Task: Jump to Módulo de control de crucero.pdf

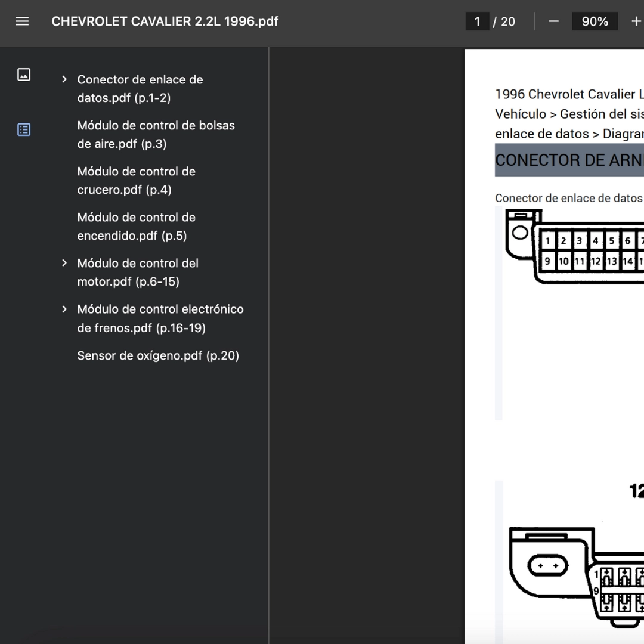Action: [x=136, y=180]
